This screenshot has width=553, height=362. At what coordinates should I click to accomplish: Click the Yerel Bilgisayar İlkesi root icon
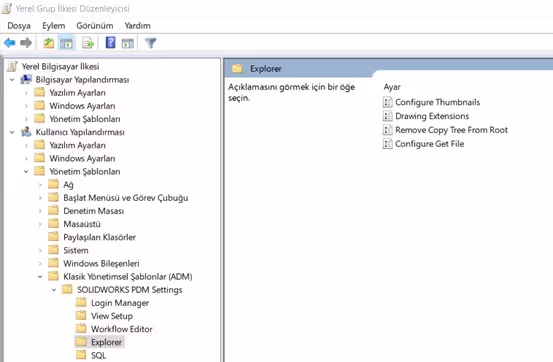12,66
